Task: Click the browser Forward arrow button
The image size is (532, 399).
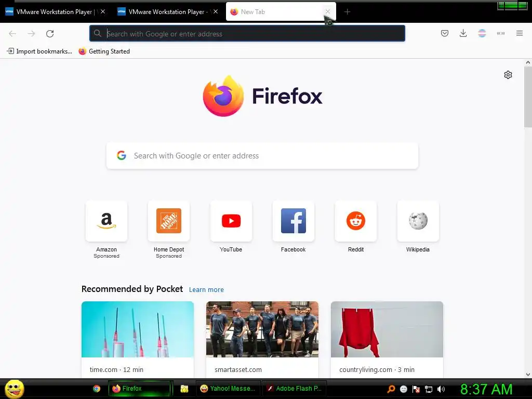Action: 31,33
